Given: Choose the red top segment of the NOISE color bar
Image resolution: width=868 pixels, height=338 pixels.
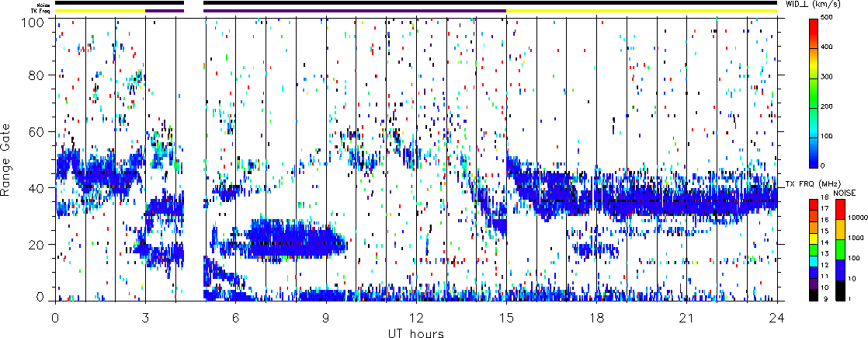Looking at the screenshot, I should coord(838,208).
